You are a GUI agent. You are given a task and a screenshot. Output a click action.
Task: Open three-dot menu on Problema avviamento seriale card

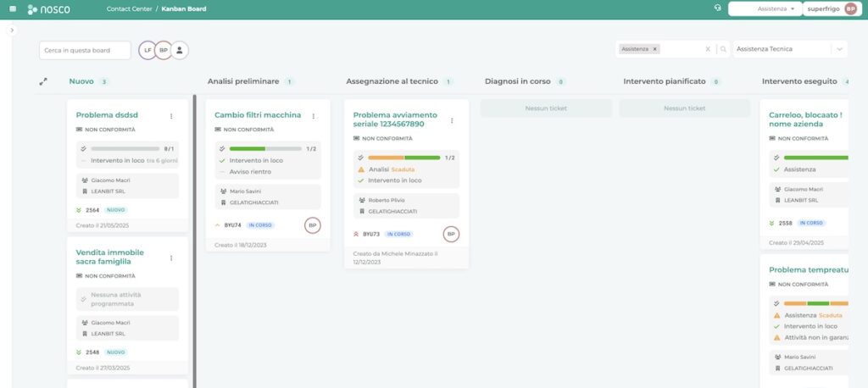[x=452, y=120]
